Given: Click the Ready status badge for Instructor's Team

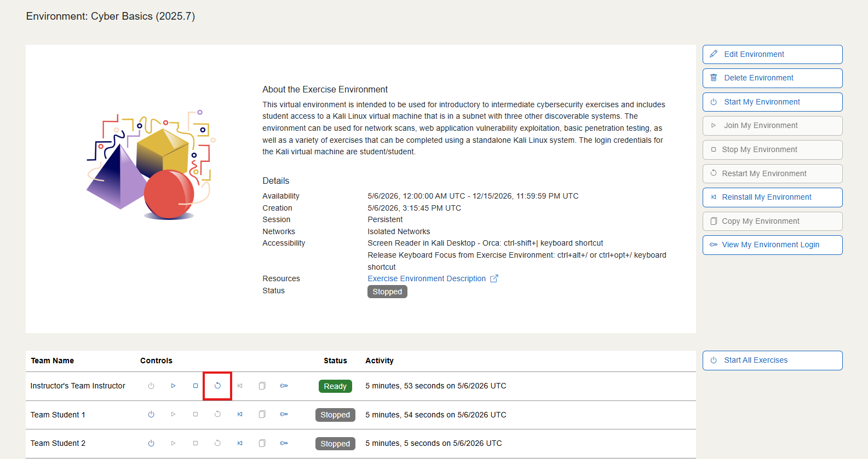Looking at the screenshot, I should 335,386.
